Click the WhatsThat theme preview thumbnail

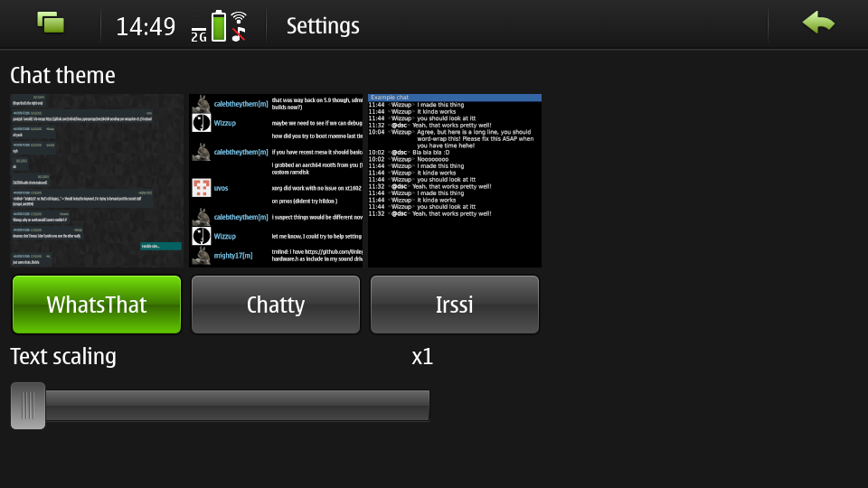(x=97, y=181)
